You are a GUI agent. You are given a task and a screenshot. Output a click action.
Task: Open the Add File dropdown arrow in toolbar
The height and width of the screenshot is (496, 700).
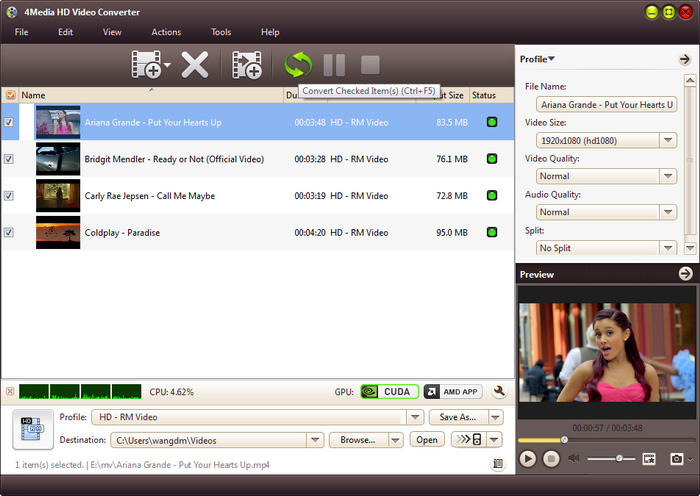(167, 65)
